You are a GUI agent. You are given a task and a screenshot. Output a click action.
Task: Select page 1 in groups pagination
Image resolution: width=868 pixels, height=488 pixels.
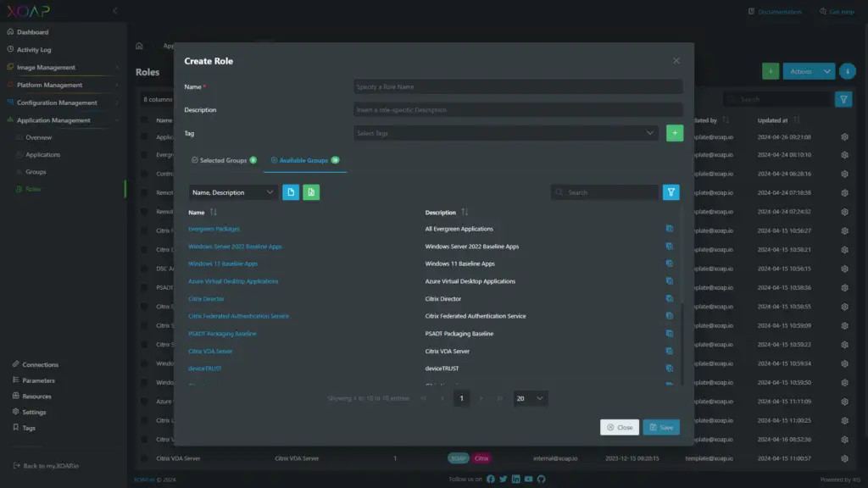click(462, 398)
